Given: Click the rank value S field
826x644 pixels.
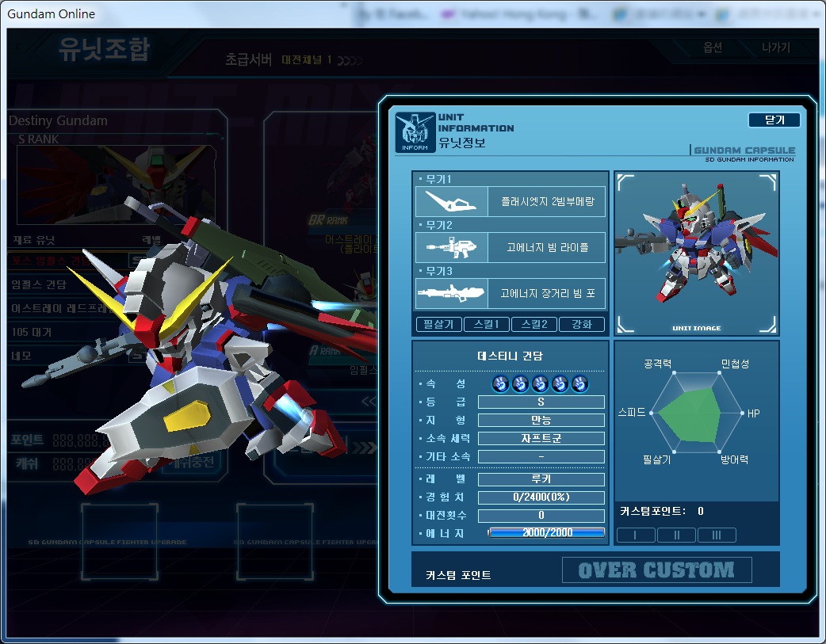Looking at the screenshot, I should pos(541,402).
